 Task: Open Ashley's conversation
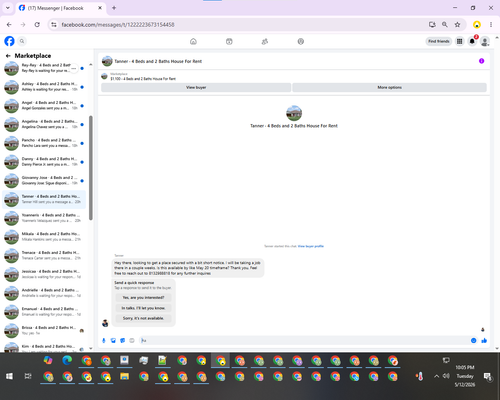click(44, 87)
